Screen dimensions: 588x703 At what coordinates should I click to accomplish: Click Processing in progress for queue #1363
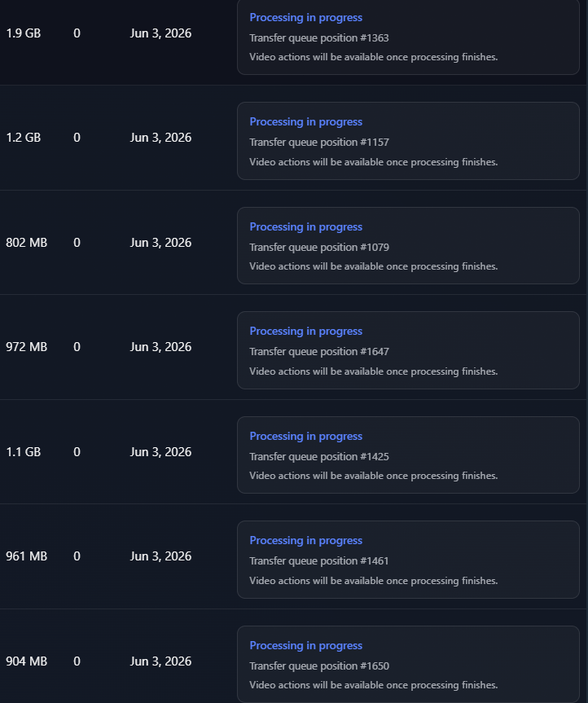pos(305,17)
